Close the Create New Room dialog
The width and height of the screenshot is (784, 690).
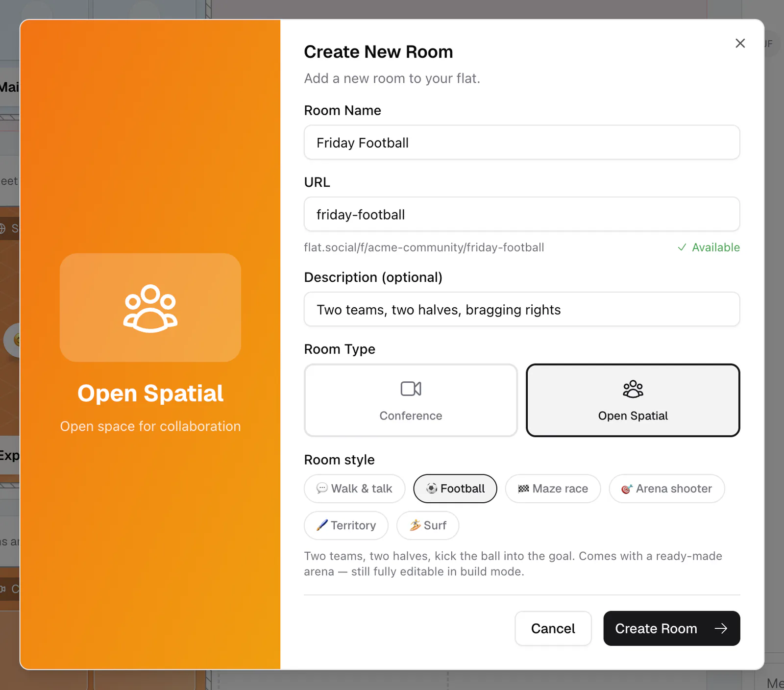(740, 43)
